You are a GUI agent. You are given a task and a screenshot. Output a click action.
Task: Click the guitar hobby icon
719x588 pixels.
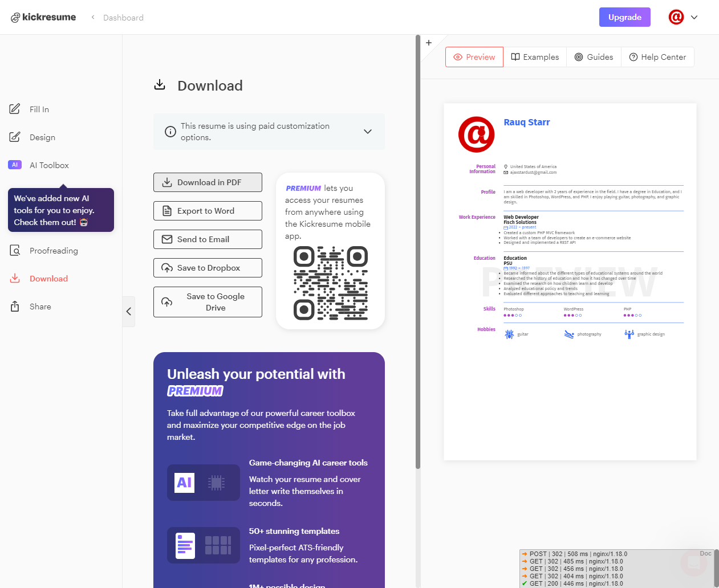[x=509, y=334]
